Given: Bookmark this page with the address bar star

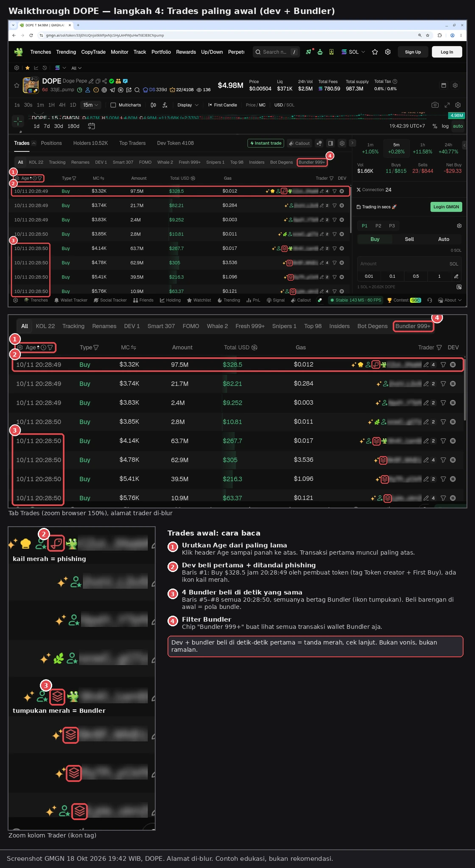Looking at the screenshot, I should tap(427, 35).
